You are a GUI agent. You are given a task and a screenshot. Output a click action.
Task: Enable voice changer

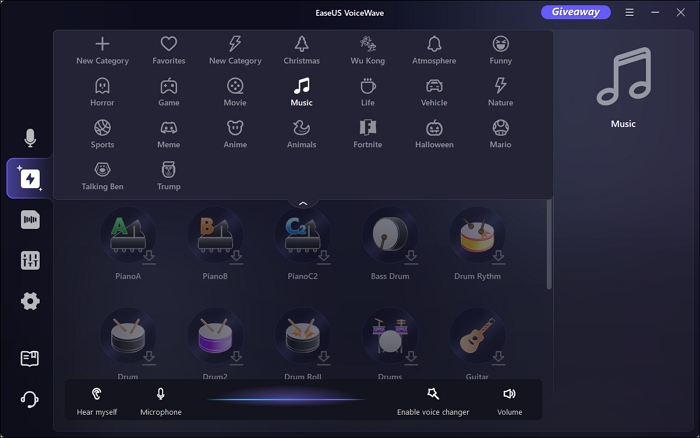point(432,400)
